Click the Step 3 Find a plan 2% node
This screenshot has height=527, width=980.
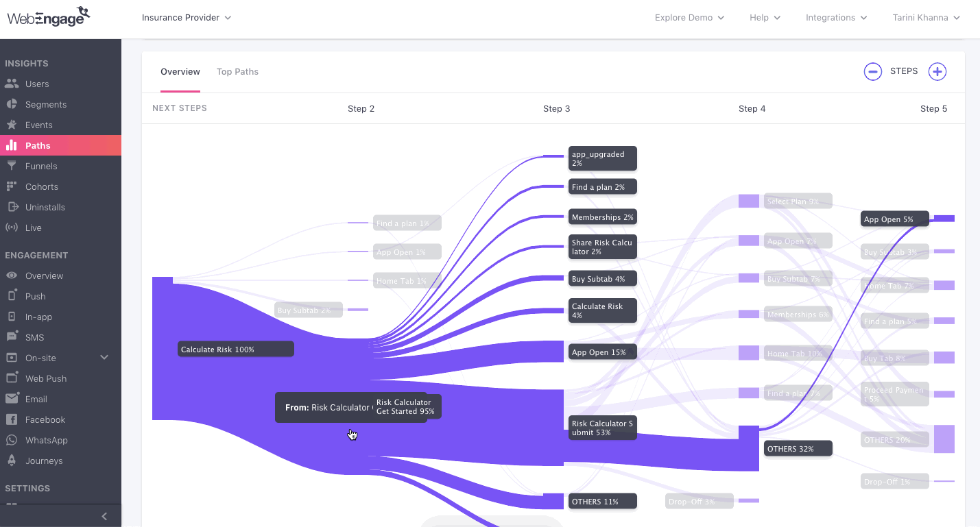tap(602, 186)
